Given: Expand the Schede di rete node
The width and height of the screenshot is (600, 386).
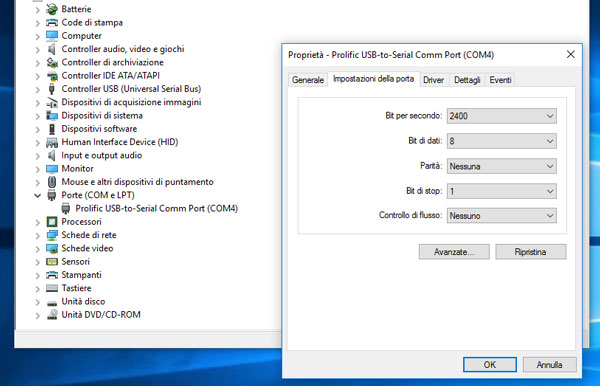Looking at the screenshot, I should pyautogui.click(x=38, y=236).
